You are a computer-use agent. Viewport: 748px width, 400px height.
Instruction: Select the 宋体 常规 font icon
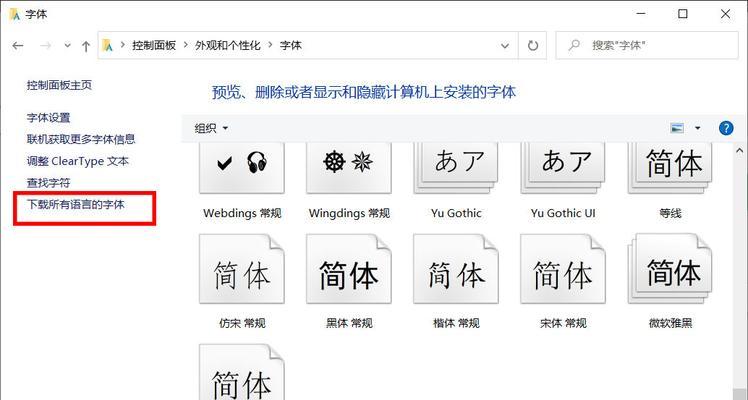563,274
